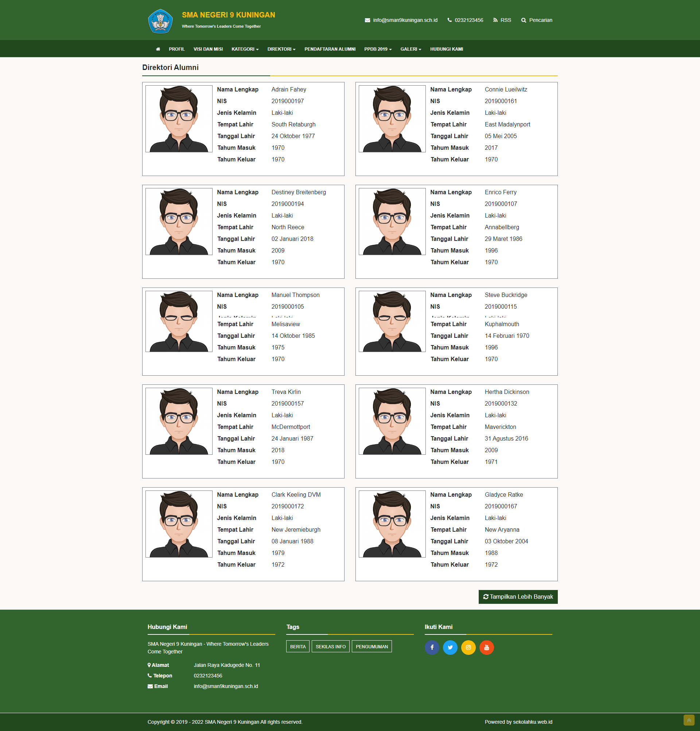Viewport: 700px width, 731px height.
Task: Click Enrico Ferry's avatar photo
Action: [392, 222]
